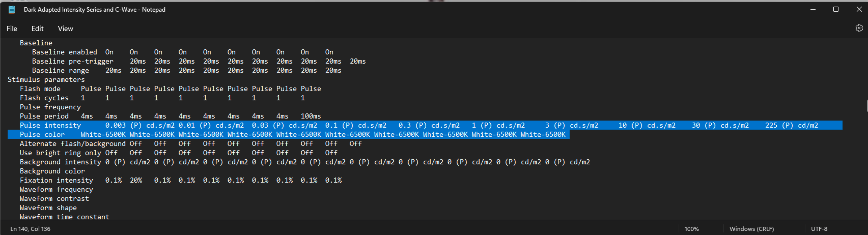Click the text 'Pulse period'
The width and height of the screenshot is (868, 235).
(x=44, y=116)
